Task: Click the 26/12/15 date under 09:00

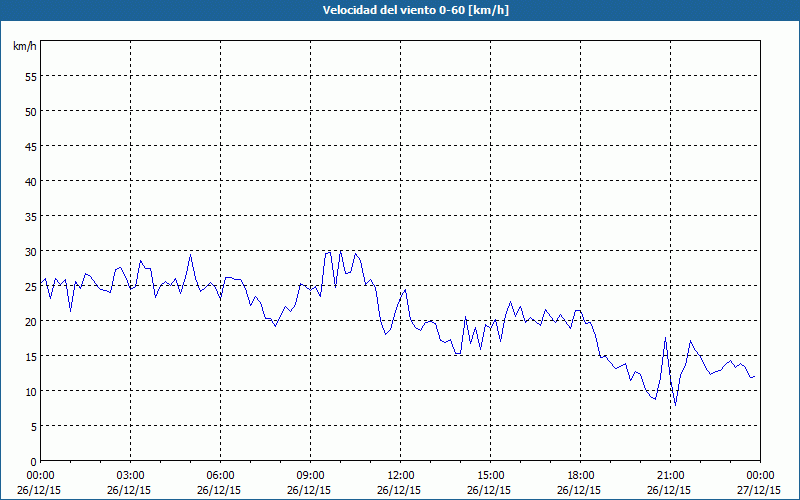Action: 309,490
